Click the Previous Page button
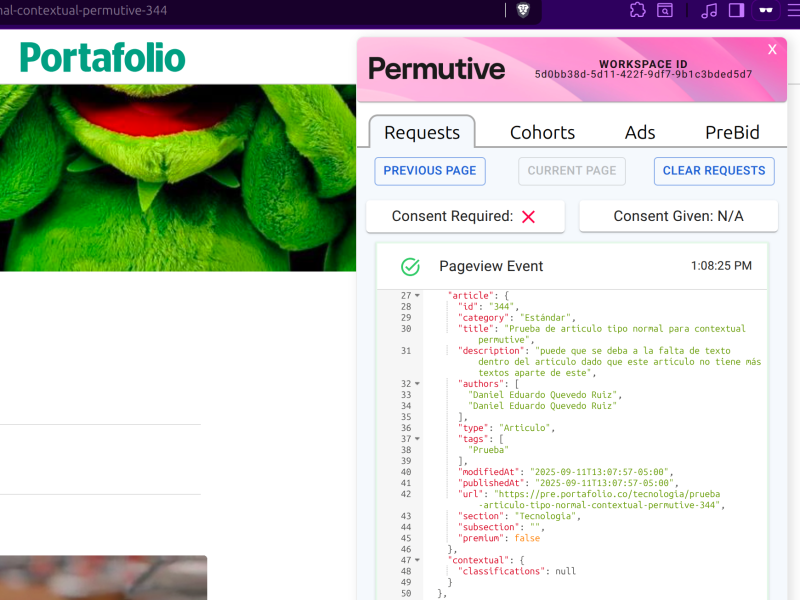 pyautogui.click(x=430, y=171)
